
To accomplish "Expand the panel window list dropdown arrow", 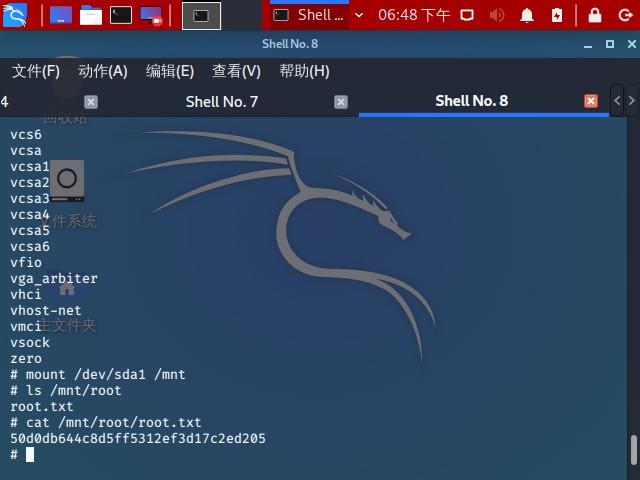I will [359, 15].
